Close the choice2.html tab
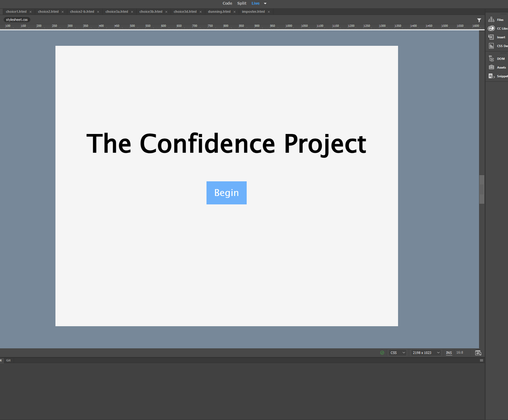 [x=63, y=12]
